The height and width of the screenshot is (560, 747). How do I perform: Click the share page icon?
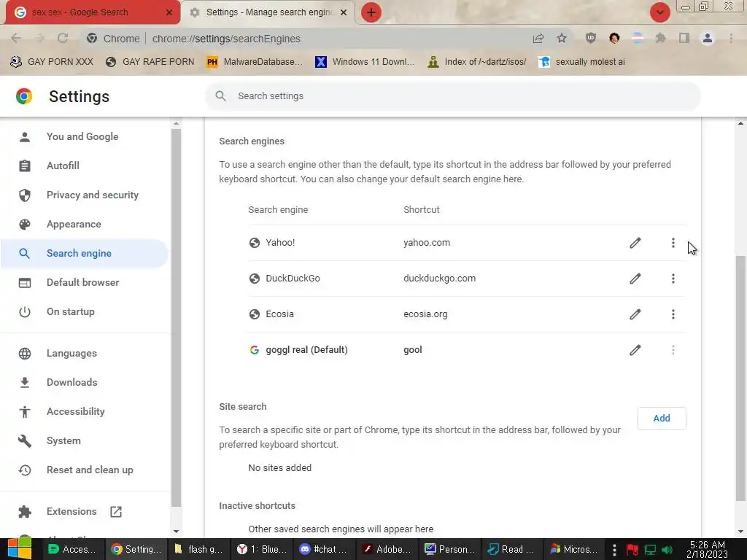(x=538, y=39)
